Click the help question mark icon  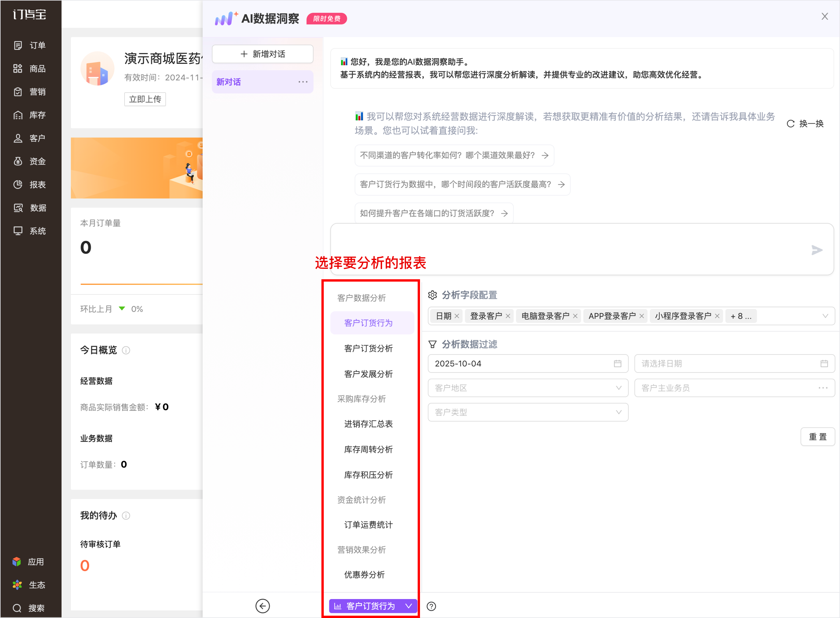tap(431, 606)
